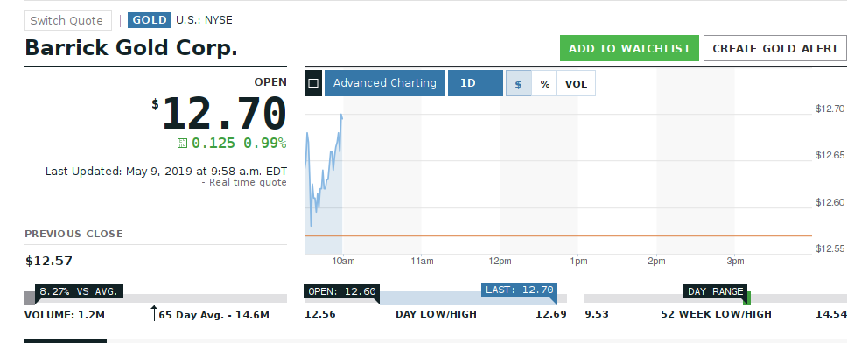The image size is (868, 343).
Task: Click the green price change indicator icon
Action: pos(182,143)
